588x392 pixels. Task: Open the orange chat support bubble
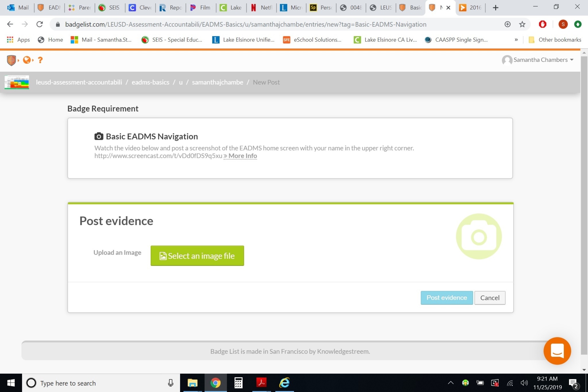coord(557,351)
